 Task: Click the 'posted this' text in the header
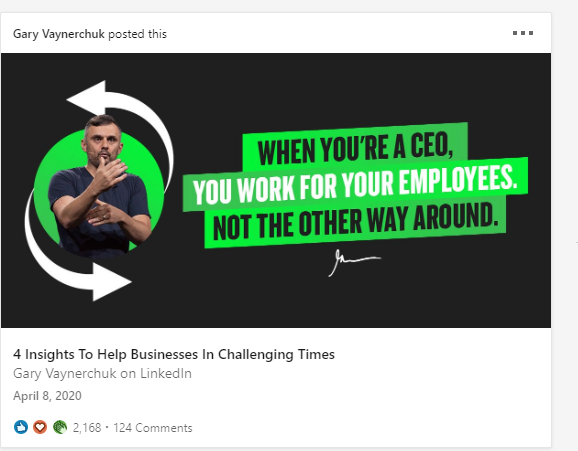(137, 34)
